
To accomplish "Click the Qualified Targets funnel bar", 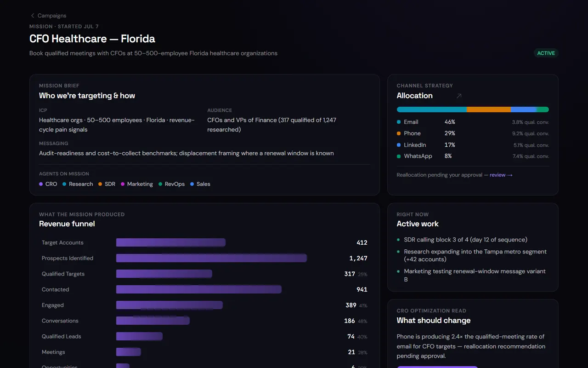I will pyautogui.click(x=164, y=274).
